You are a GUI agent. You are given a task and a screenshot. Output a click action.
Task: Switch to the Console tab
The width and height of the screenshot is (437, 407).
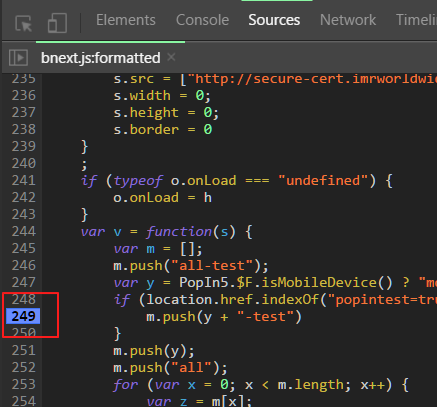point(202,20)
